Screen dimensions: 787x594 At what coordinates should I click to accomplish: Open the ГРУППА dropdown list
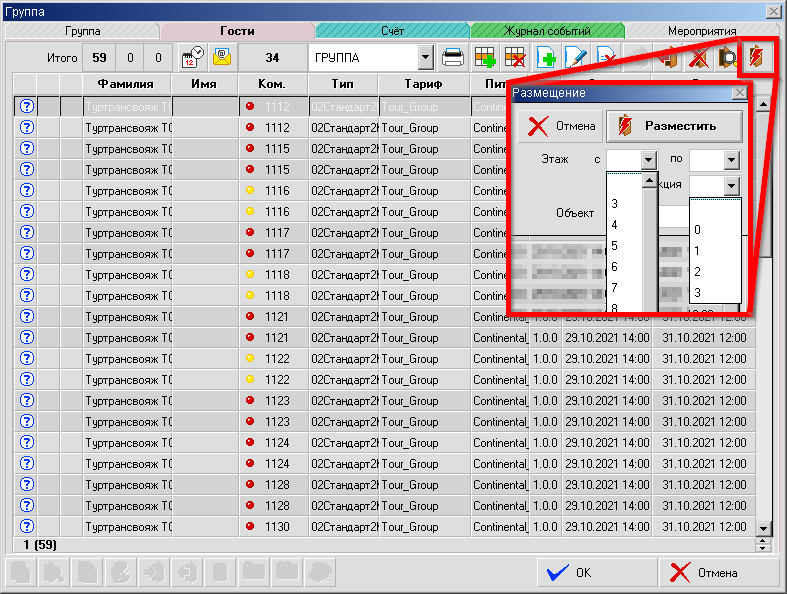[425, 58]
